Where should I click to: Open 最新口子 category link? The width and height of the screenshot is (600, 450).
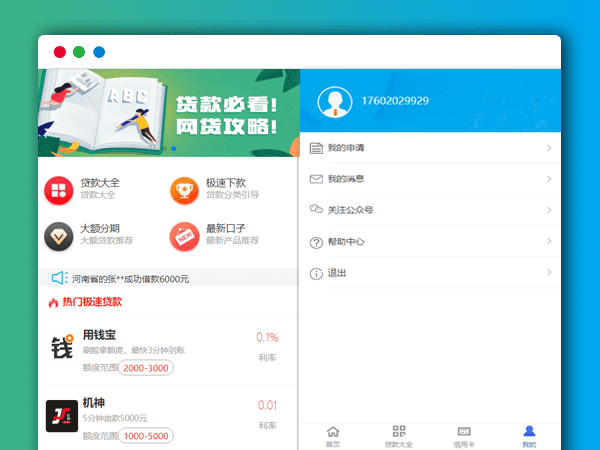pos(226,228)
